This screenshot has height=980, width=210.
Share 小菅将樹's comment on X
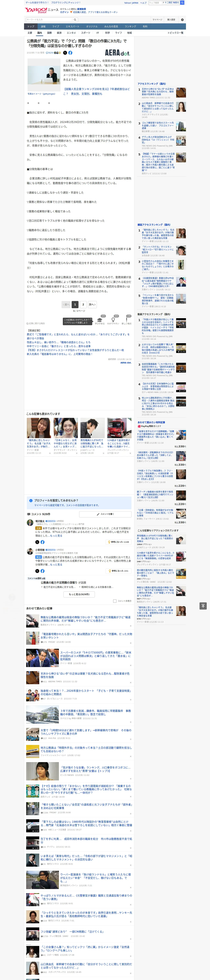click(x=37, y=571)
